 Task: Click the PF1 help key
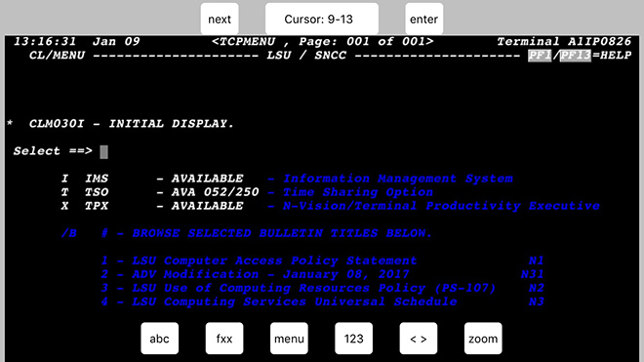pyautogui.click(x=540, y=55)
